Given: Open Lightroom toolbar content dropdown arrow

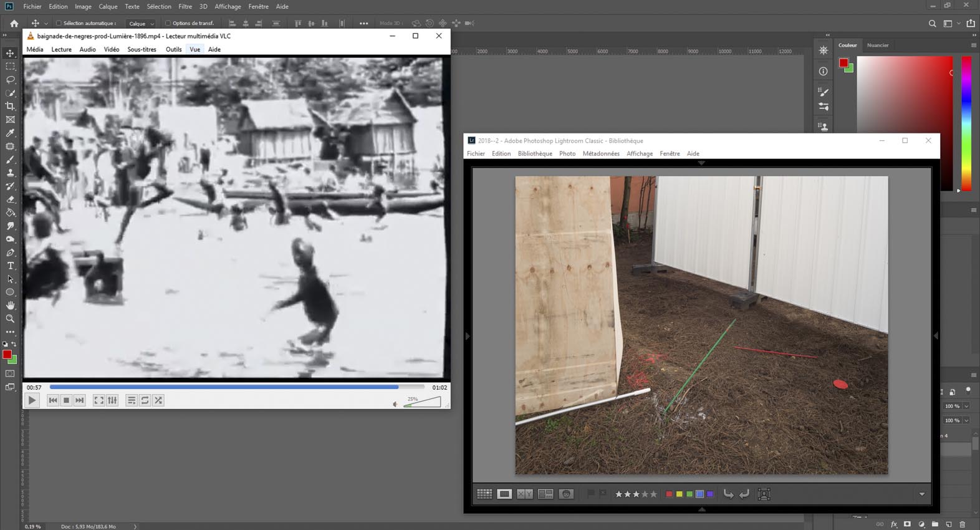Looking at the screenshot, I should click(921, 494).
